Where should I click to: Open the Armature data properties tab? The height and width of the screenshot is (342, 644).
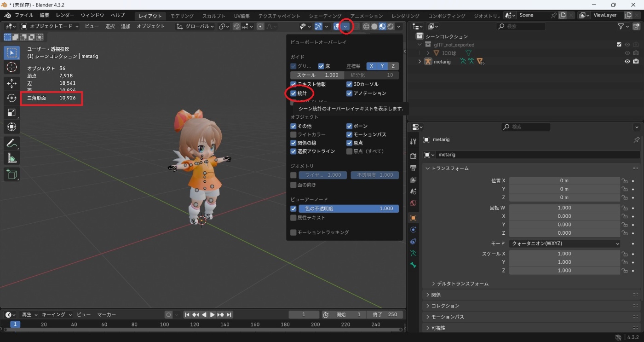pos(413,253)
